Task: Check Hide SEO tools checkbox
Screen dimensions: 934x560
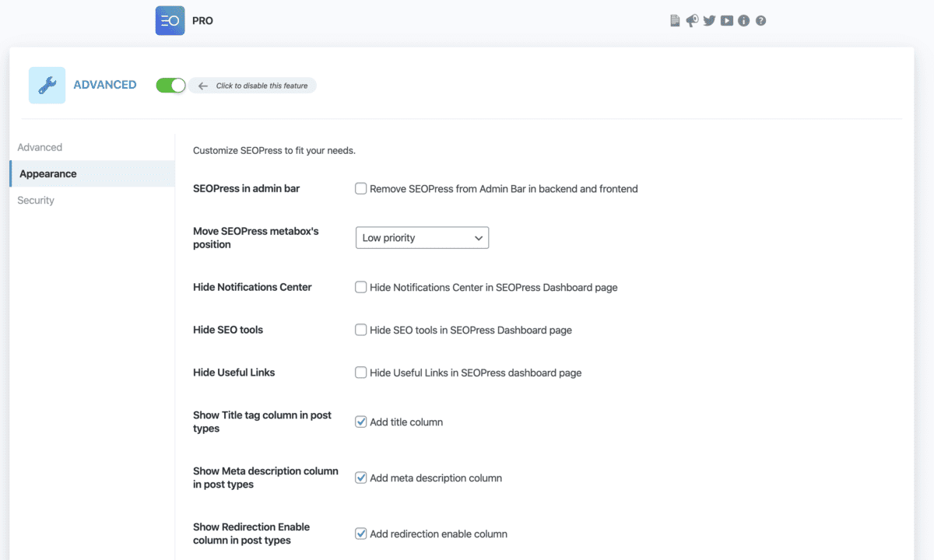Action: [361, 330]
